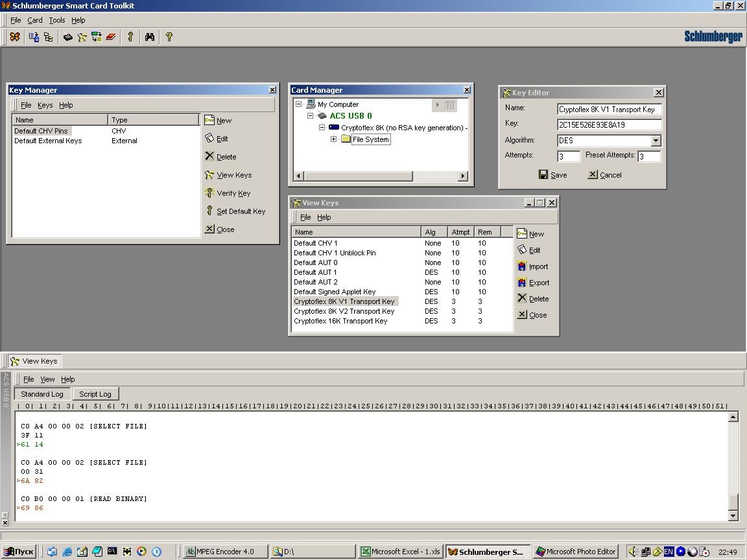Open the Tools menu
This screenshot has width=747, height=560.
(56, 20)
